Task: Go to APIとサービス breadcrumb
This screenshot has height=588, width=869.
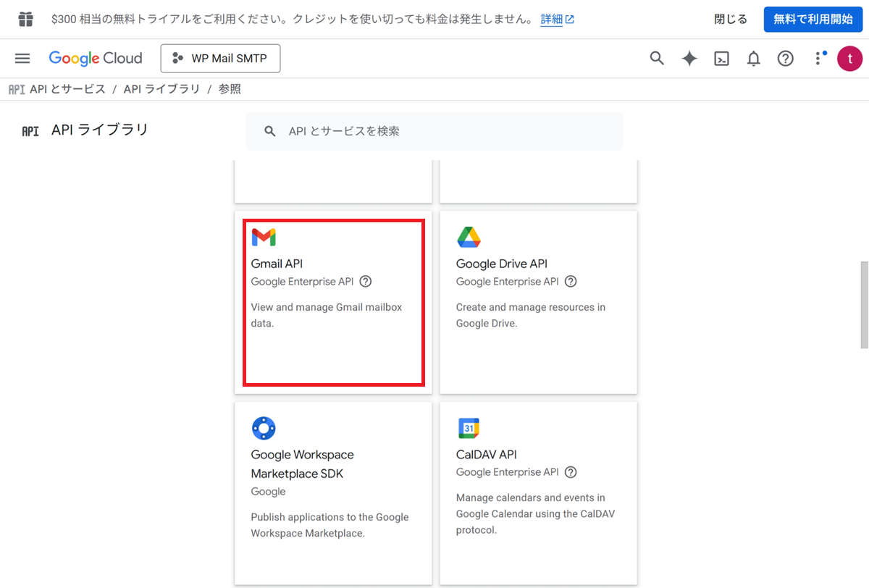Action: click(67, 89)
